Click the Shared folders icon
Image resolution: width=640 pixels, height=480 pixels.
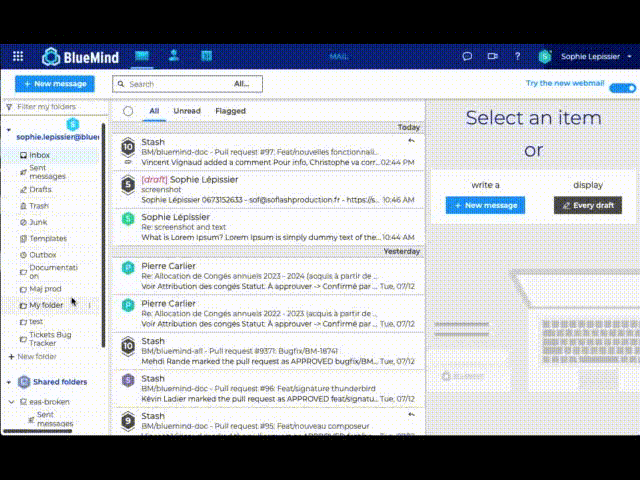[24, 382]
